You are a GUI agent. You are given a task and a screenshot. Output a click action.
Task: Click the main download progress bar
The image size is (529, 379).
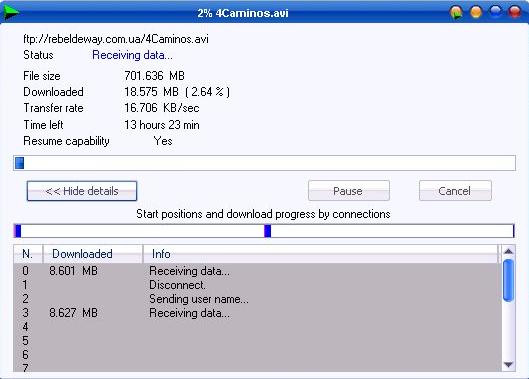tap(264, 163)
